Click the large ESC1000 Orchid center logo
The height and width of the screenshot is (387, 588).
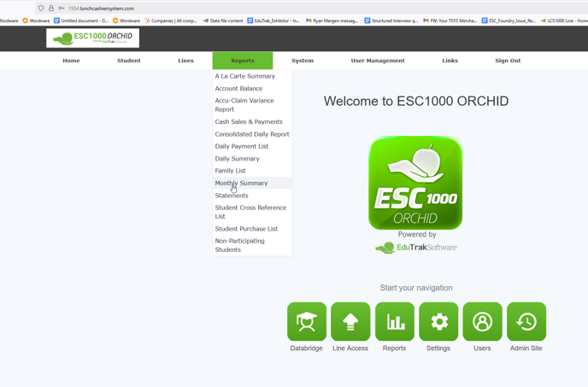(x=415, y=182)
